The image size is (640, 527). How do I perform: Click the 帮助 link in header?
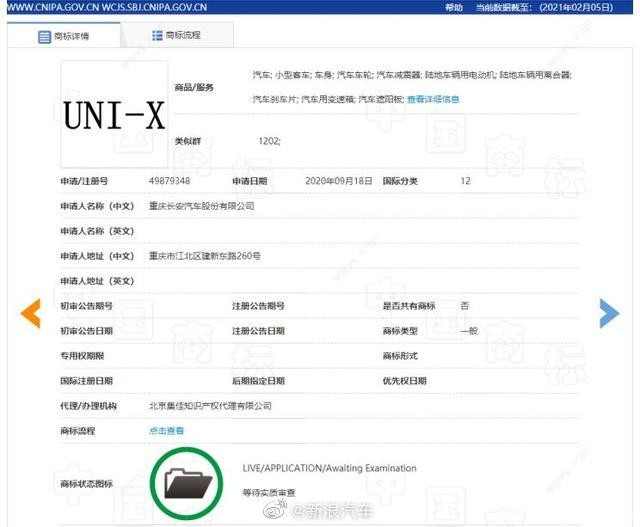point(454,7)
